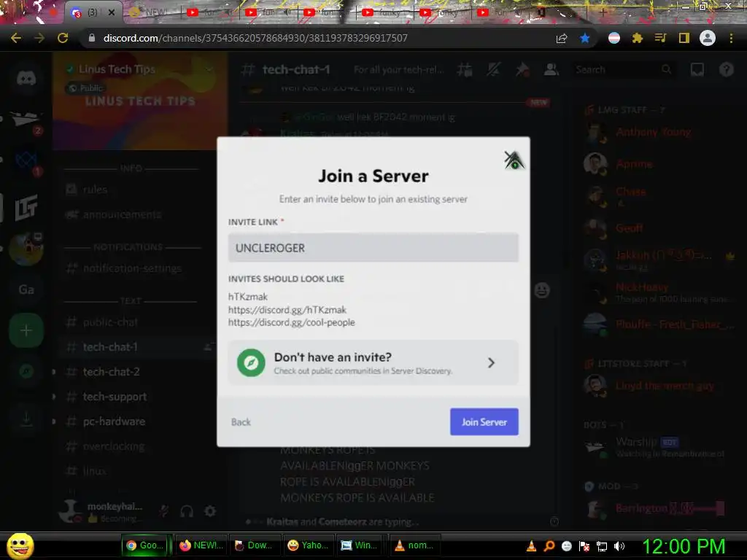Deafen with the headphones icon

(x=187, y=511)
